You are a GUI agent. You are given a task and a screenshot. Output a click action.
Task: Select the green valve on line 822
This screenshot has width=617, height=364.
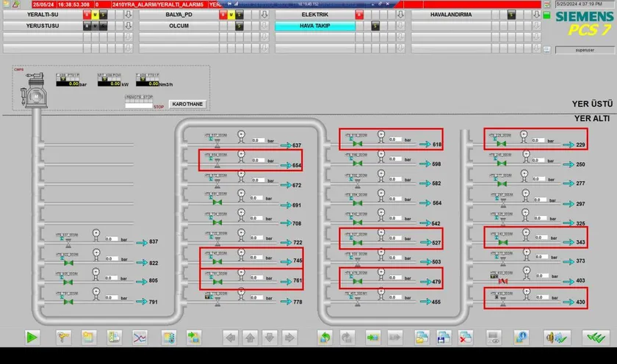click(x=69, y=262)
